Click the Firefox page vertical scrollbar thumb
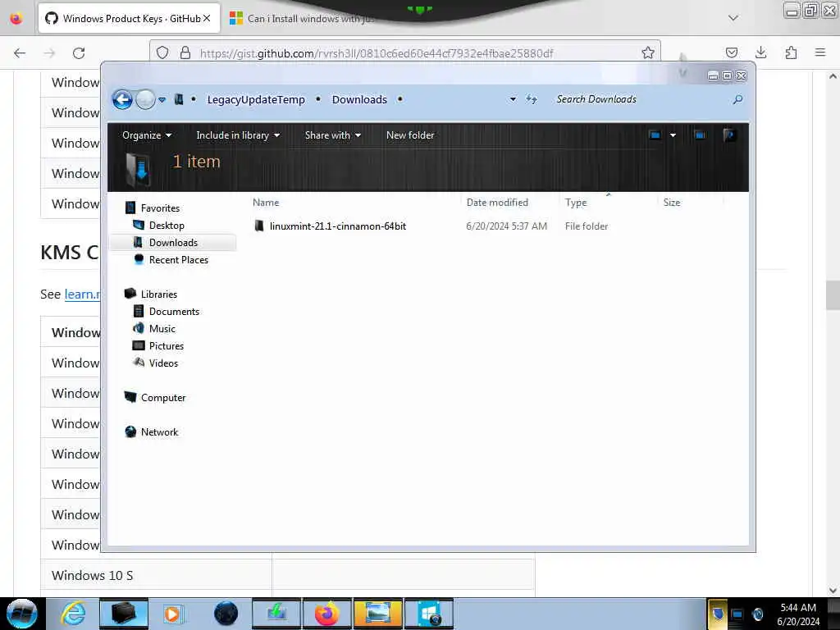Screen dimensions: 840x630 click(833, 294)
